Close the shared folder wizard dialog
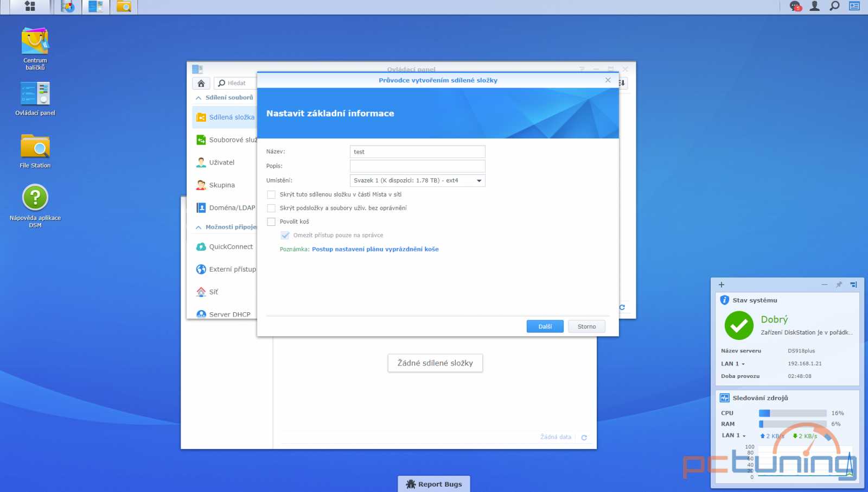 pos(608,80)
